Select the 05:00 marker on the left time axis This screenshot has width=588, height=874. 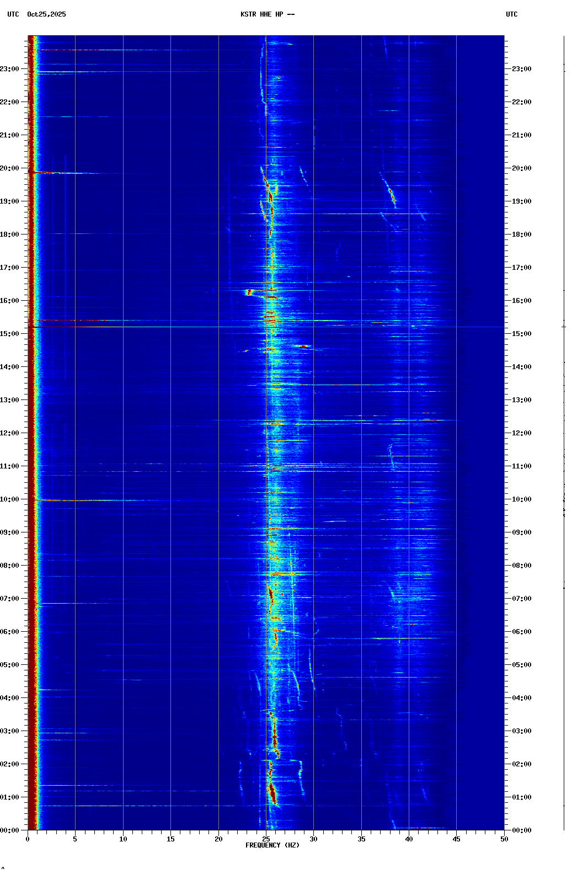point(10,665)
